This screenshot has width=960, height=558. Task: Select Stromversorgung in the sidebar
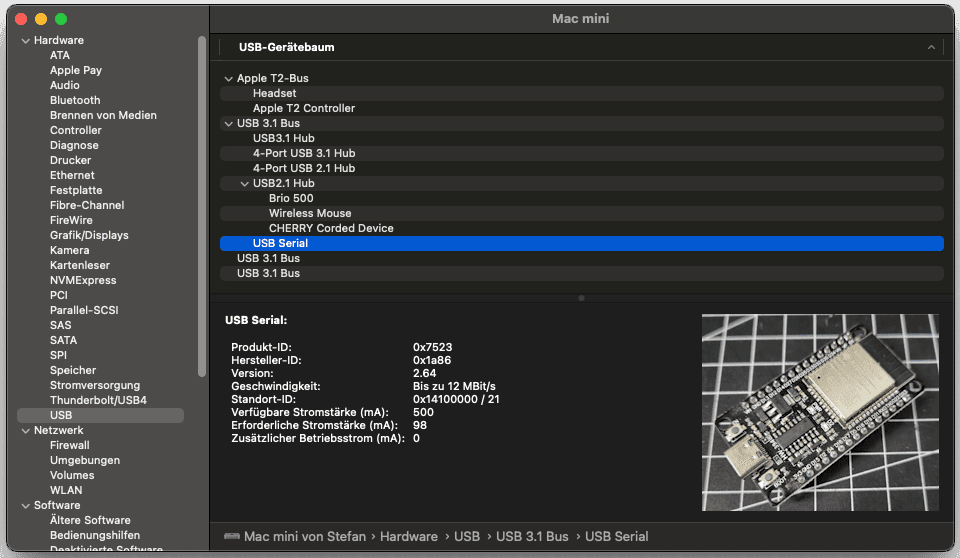(x=95, y=385)
